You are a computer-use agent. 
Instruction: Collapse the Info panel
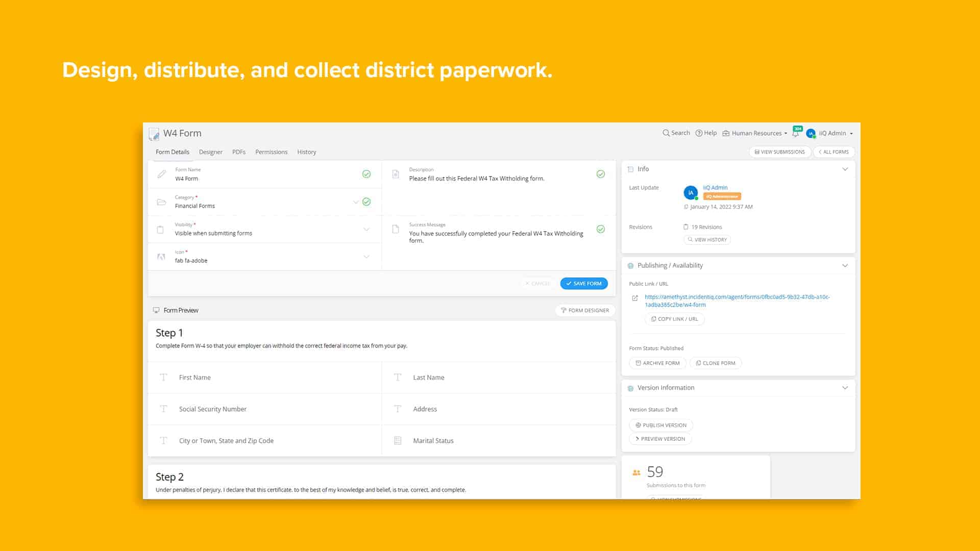[846, 169]
